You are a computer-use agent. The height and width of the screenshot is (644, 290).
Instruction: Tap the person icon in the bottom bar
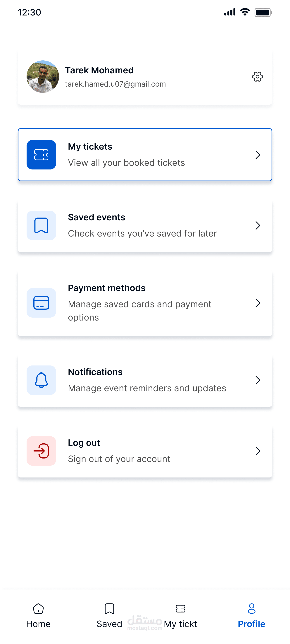pos(251,608)
